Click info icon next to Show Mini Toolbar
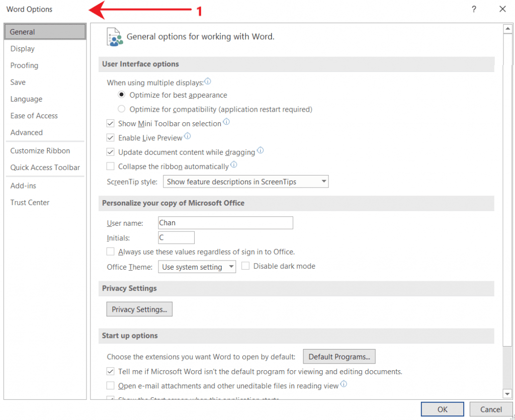The height and width of the screenshot is (420, 515). click(226, 122)
